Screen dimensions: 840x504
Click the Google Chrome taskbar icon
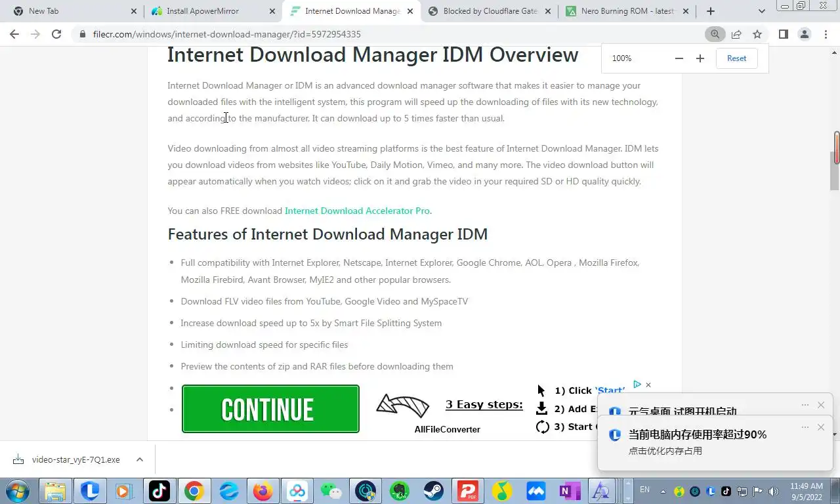194,491
